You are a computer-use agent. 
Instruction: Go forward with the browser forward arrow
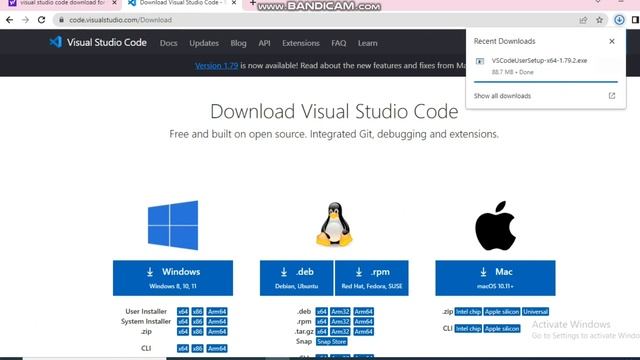pos(25,20)
